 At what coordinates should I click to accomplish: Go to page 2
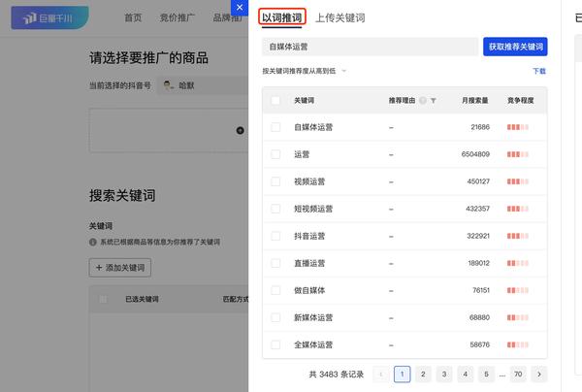coord(423,375)
